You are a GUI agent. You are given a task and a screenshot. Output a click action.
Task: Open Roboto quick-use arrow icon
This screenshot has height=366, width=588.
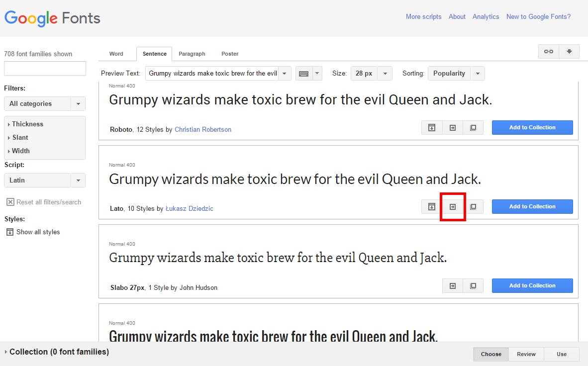pos(453,127)
